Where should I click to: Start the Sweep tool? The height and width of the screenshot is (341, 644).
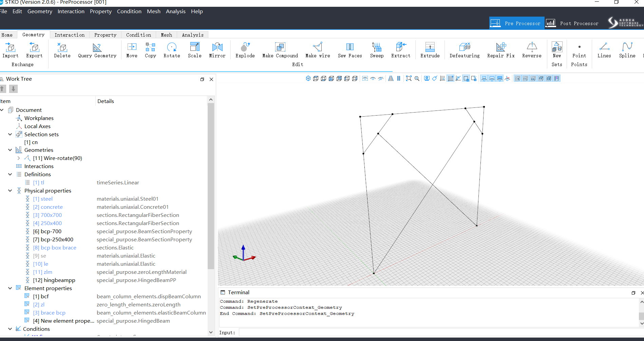click(377, 50)
